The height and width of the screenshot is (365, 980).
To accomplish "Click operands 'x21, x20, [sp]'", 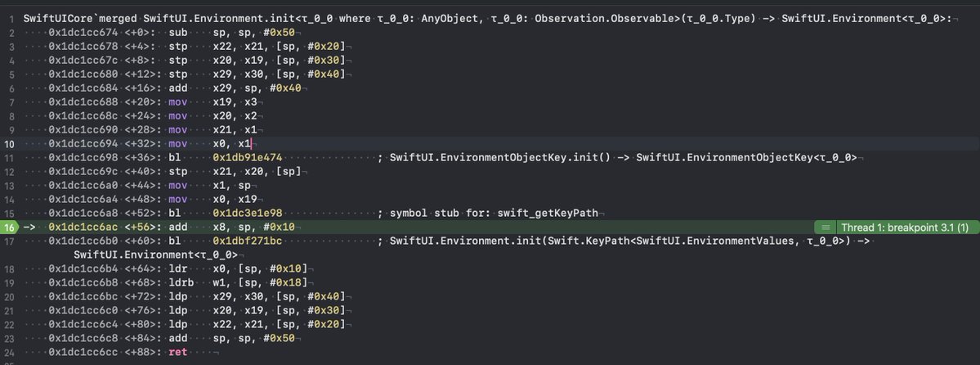I will pyautogui.click(x=257, y=172).
